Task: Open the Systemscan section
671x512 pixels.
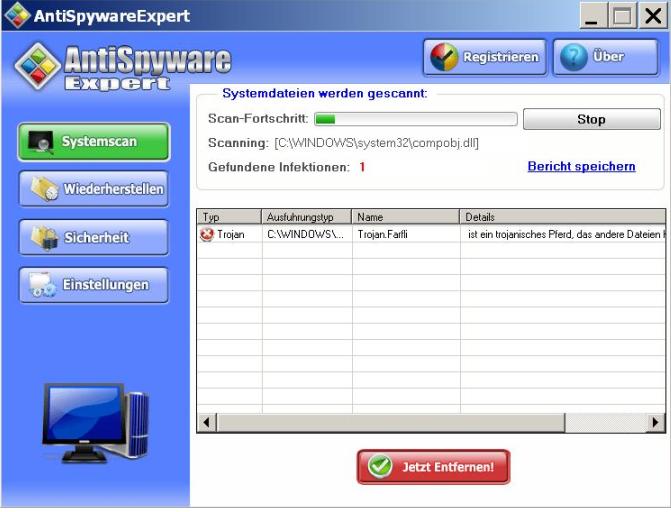Action: coord(94,142)
